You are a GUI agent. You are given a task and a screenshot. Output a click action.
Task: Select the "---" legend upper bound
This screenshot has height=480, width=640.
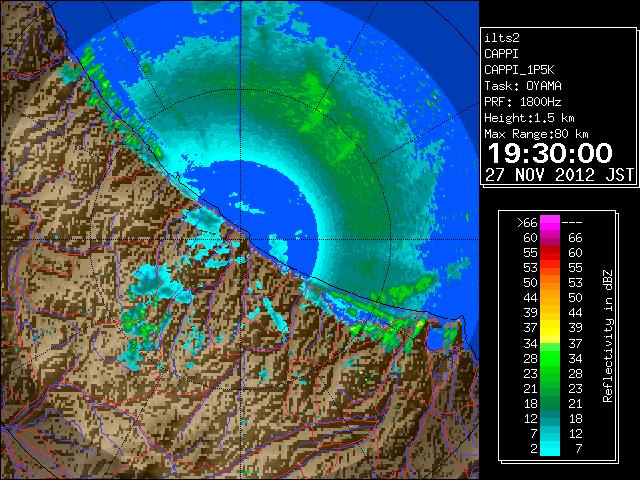coord(572,223)
